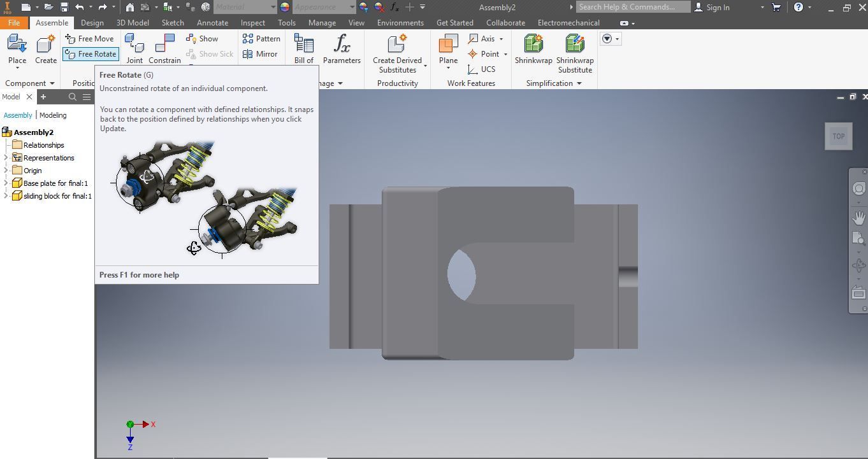This screenshot has width=868, height=459.
Task: Select the Shrinkwrap Substitute tool
Action: click(575, 53)
